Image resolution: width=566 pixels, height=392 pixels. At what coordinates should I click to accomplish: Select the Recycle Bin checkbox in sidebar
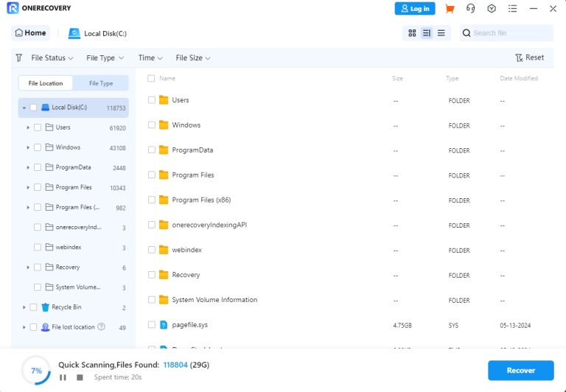click(33, 307)
